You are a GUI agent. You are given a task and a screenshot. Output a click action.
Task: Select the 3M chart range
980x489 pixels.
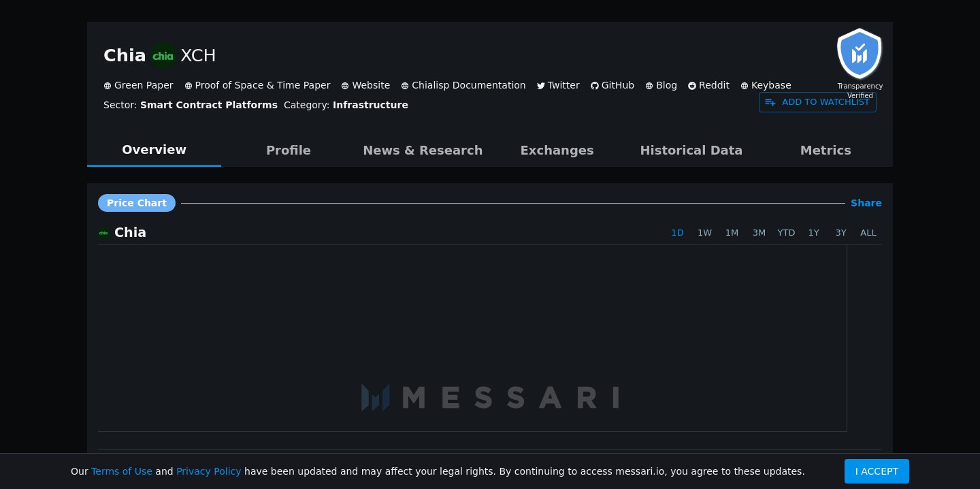point(759,233)
